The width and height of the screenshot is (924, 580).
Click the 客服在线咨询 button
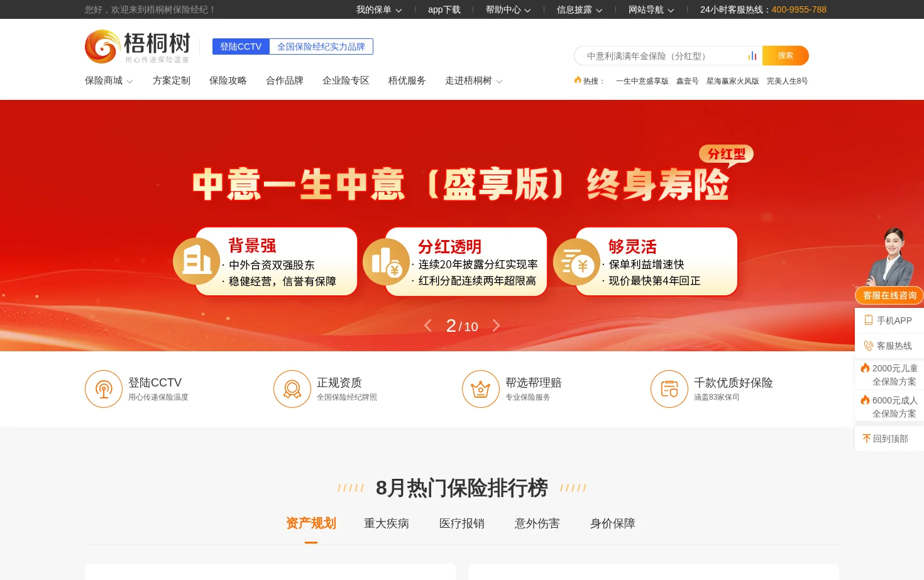pyautogui.click(x=889, y=295)
